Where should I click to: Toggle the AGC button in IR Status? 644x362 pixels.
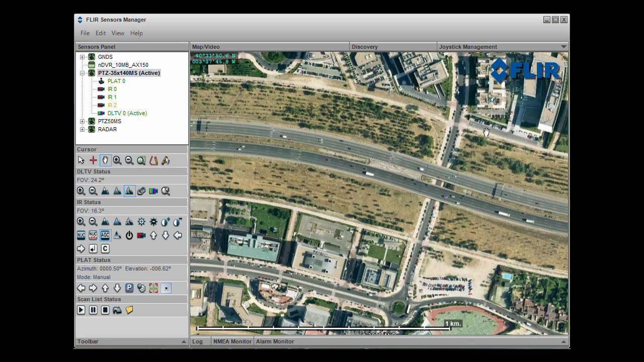105,235
